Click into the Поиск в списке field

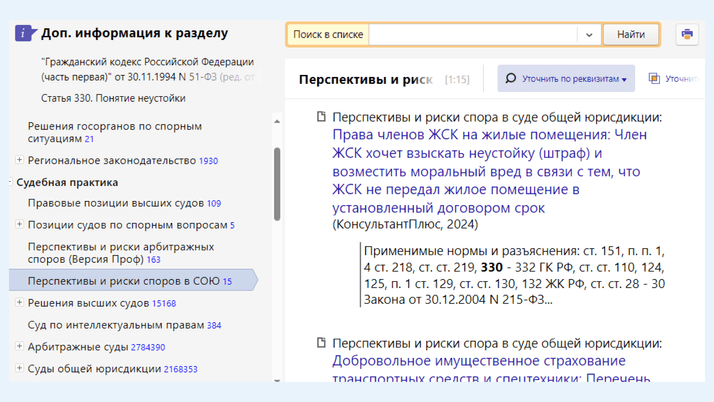(473, 35)
